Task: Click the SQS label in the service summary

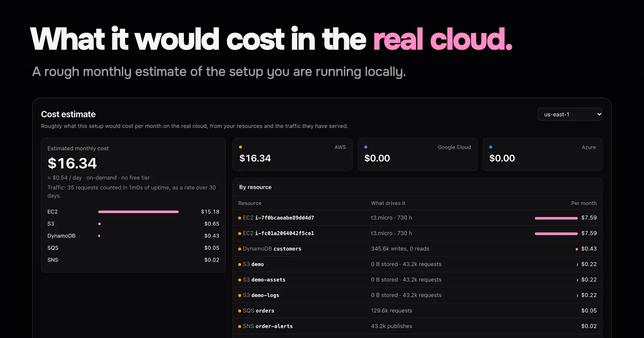Action: (53, 248)
